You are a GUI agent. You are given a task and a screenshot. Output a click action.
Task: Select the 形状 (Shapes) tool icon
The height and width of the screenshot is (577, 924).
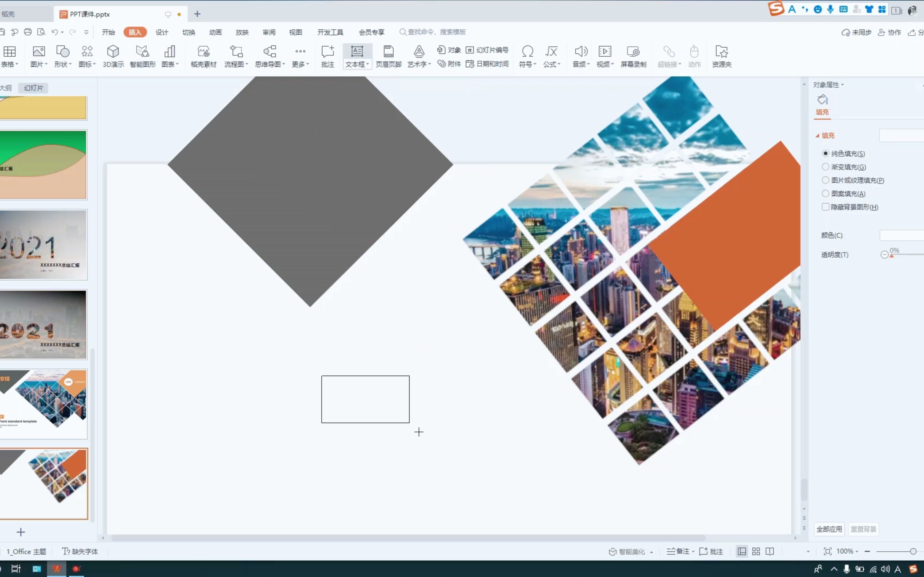point(62,55)
